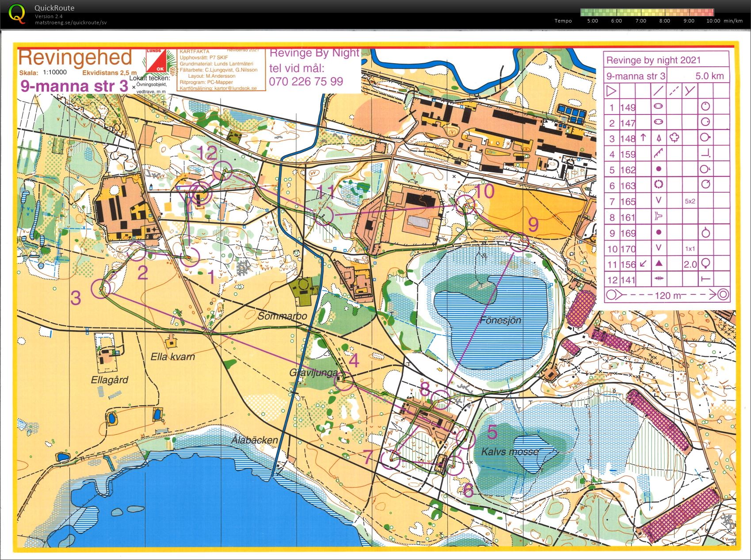Click the Ålabäcken label
Viewport: 751px width, 560px height.
pyautogui.click(x=255, y=440)
